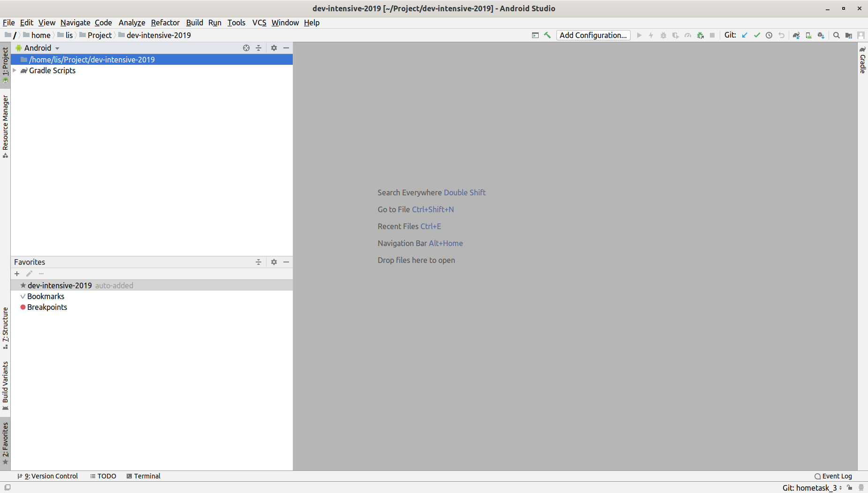Click Attach Debugger to Android Process icon

tap(700, 35)
